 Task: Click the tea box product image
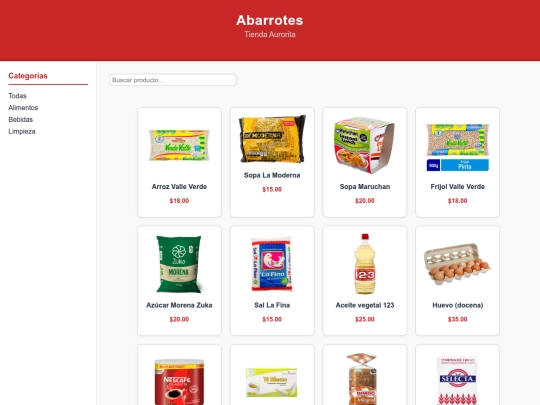(x=272, y=382)
